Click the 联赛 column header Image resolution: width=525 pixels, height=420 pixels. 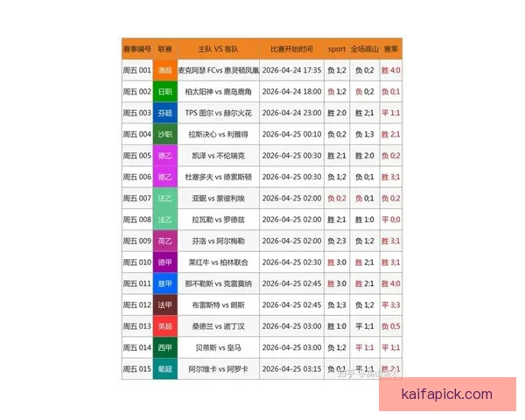(x=165, y=49)
